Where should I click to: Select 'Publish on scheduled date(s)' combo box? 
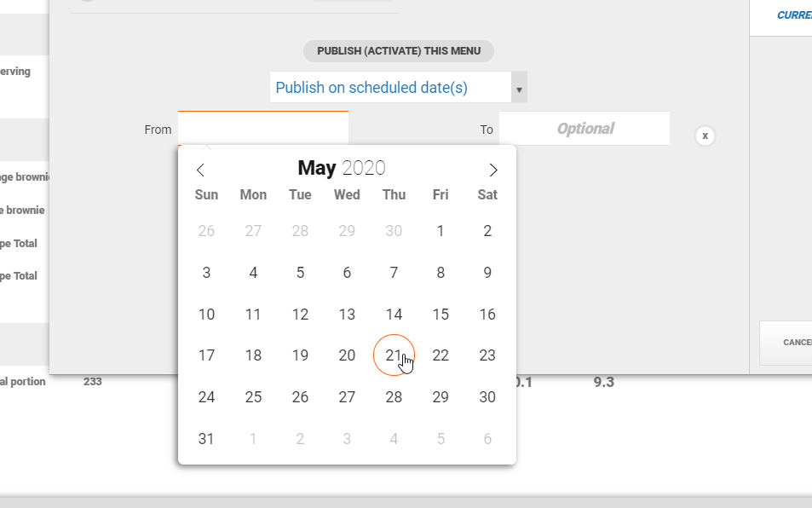click(x=390, y=88)
